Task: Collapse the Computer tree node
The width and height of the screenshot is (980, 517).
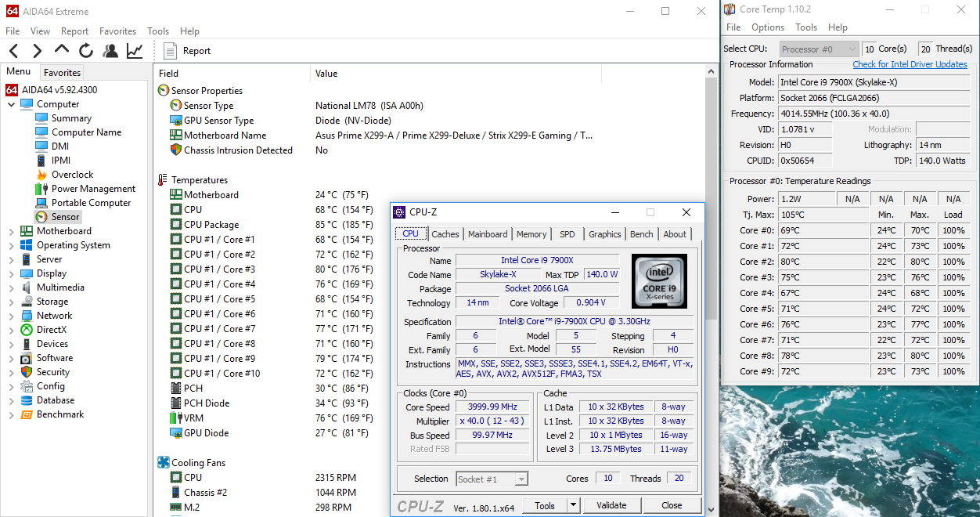Action: (x=12, y=104)
